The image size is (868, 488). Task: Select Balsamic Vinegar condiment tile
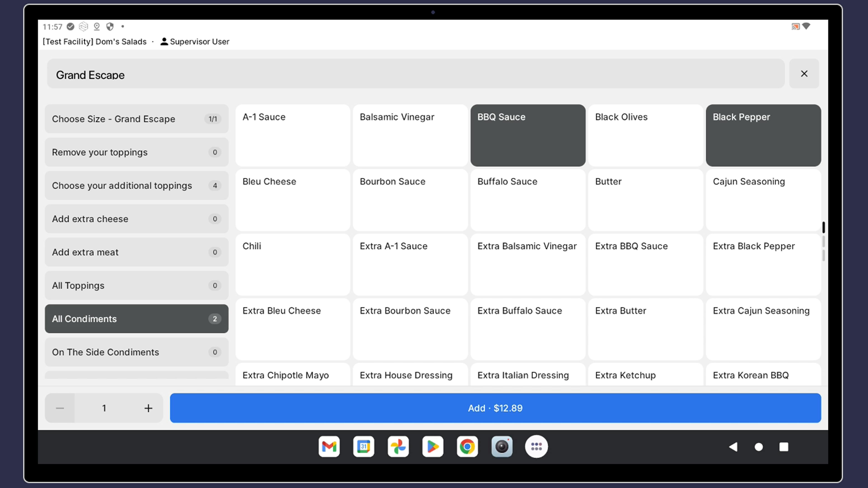pyautogui.click(x=410, y=135)
